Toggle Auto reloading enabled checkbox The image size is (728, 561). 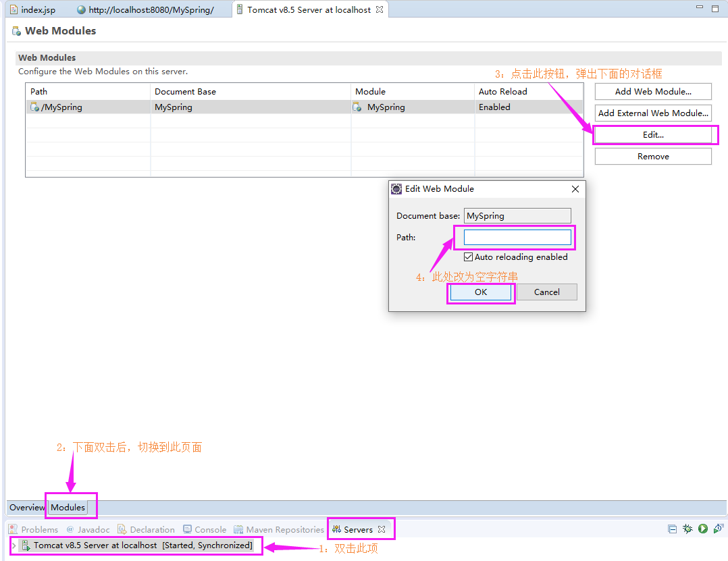click(x=469, y=257)
